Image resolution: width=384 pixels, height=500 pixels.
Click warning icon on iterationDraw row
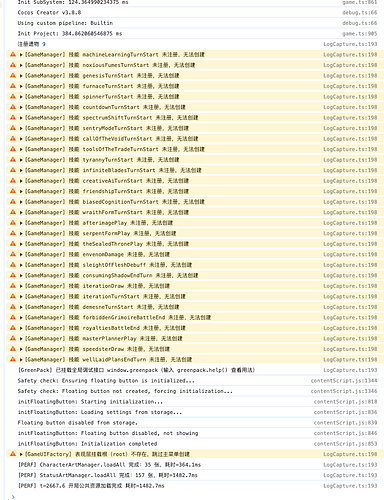coord(13,286)
